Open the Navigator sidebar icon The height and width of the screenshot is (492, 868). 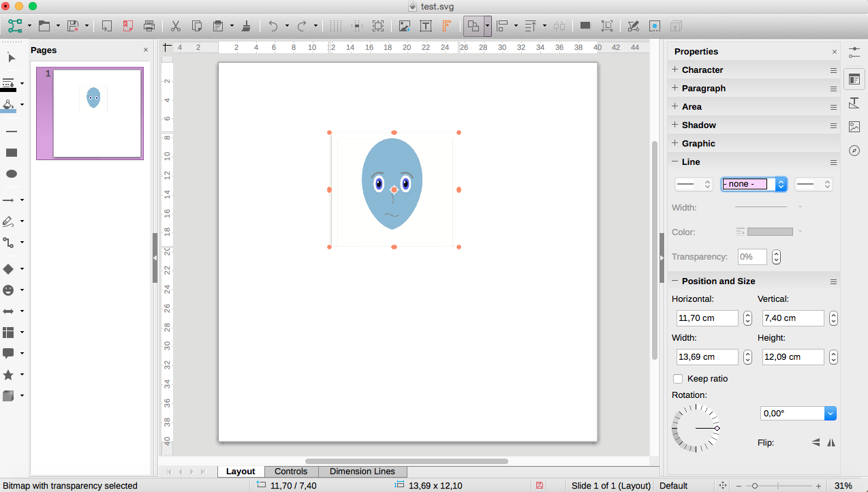click(854, 151)
